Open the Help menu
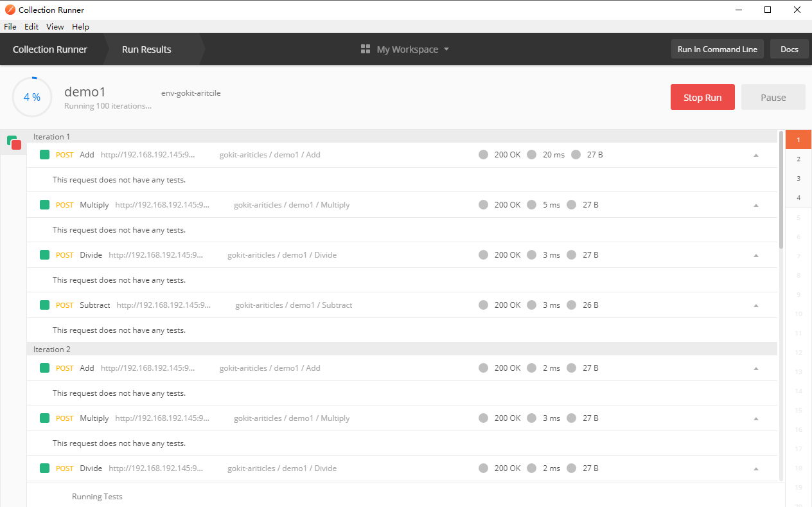The width and height of the screenshot is (812, 507). coord(80,27)
